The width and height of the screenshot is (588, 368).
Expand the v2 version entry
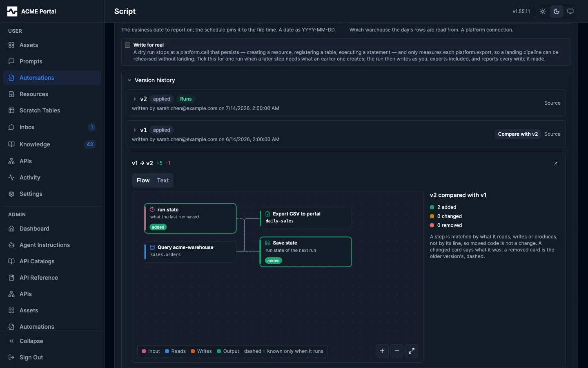[135, 99]
